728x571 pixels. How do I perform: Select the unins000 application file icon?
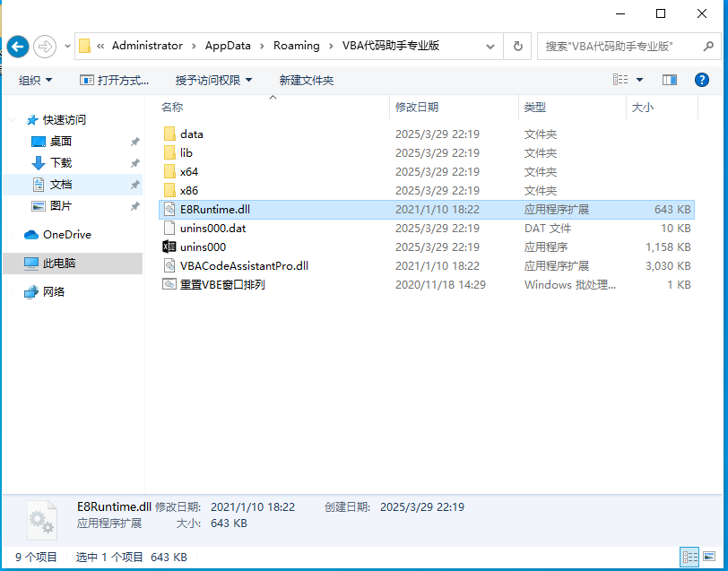[169, 247]
